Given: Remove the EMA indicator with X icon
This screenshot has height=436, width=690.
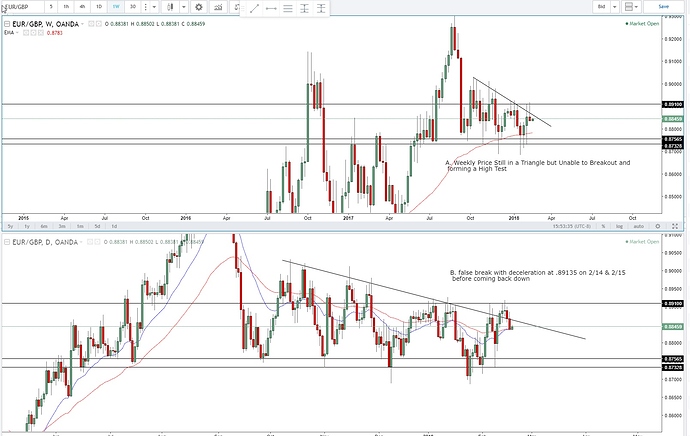Looking at the screenshot, I should (41, 33).
